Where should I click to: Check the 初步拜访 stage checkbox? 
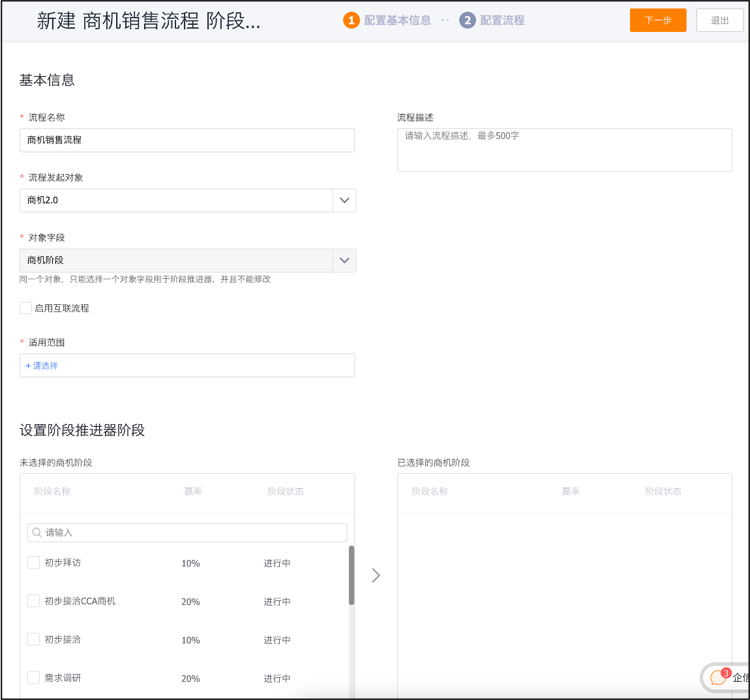pyautogui.click(x=34, y=562)
